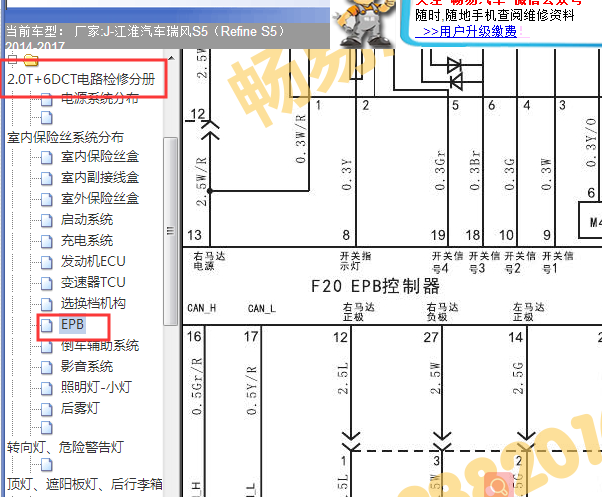This screenshot has width=602, height=497.
Task: Click the CAN_H pin label
Action: coord(202,309)
